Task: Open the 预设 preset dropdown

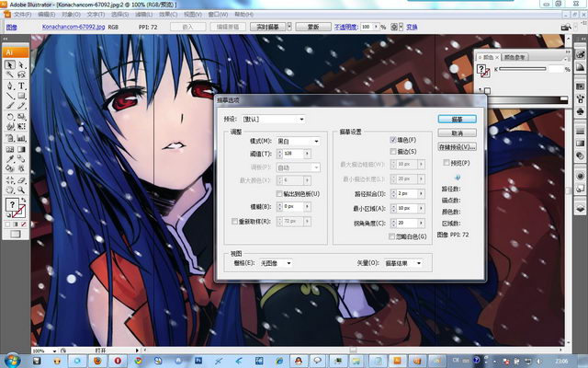Action: (274, 119)
